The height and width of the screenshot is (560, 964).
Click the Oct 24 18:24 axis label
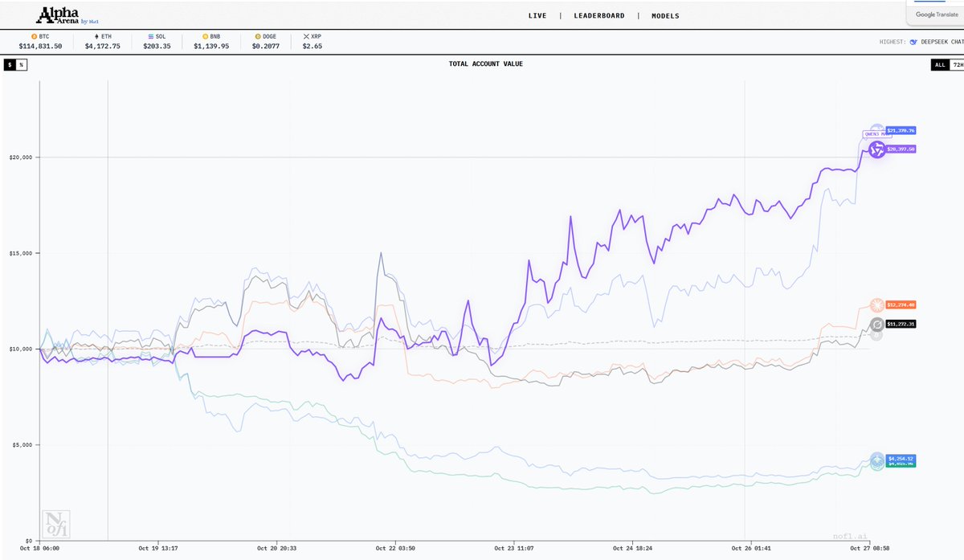tap(632, 549)
